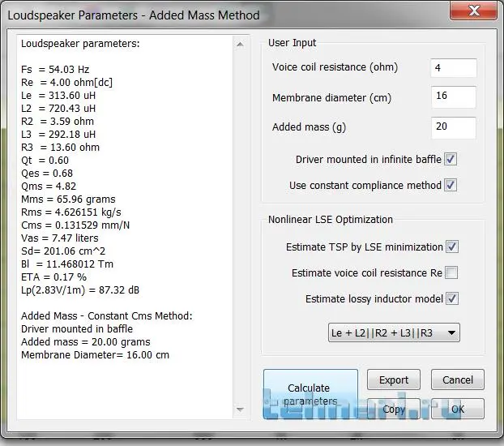The width and height of the screenshot is (504, 446).
Task: Click the line 'Added mass = 20.00 grams'
Action: pos(86,341)
